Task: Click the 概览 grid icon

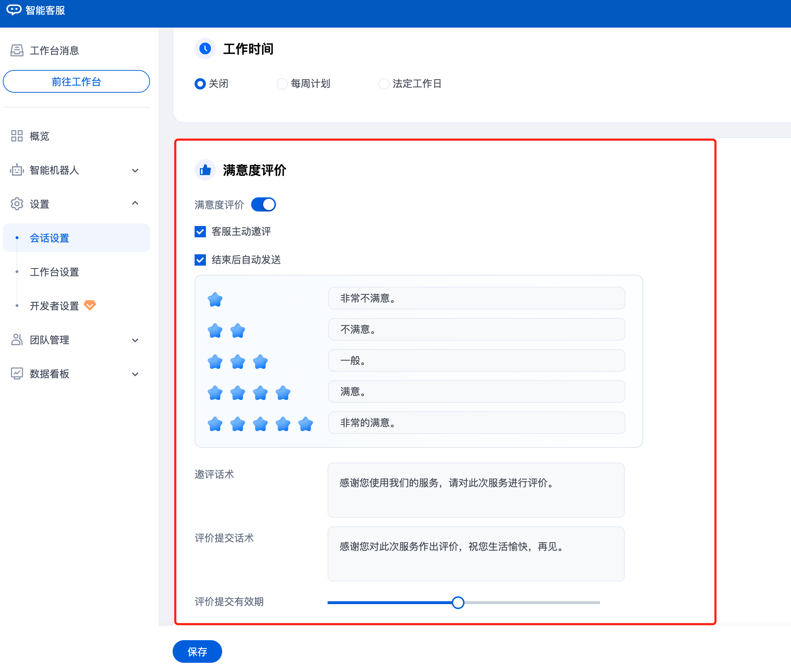Action: [x=17, y=136]
